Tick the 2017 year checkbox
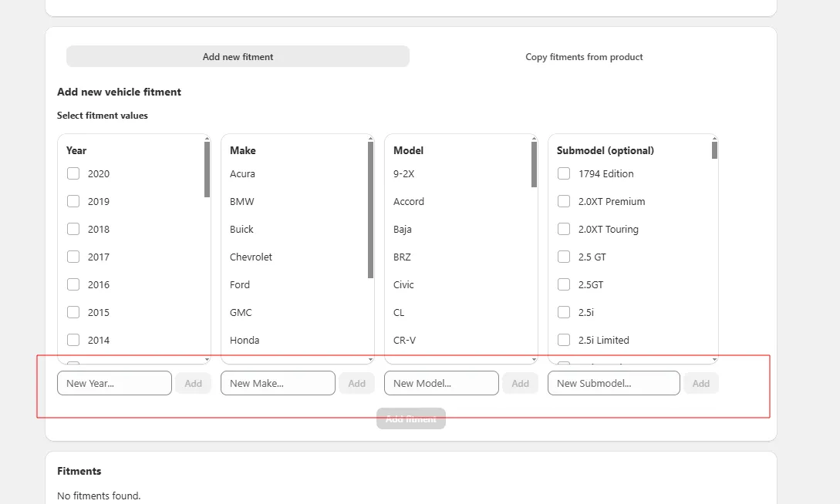Image resolution: width=840 pixels, height=504 pixels. click(x=73, y=257)
